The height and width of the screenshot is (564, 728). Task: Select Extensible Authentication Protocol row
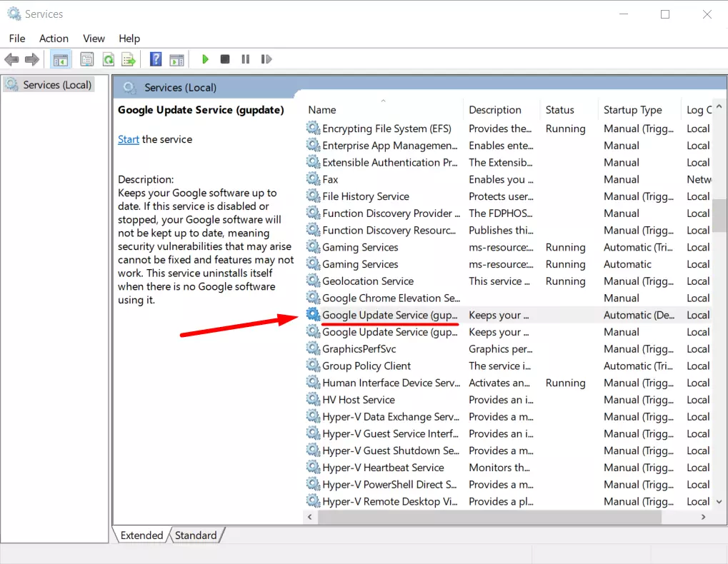point(509,162)
